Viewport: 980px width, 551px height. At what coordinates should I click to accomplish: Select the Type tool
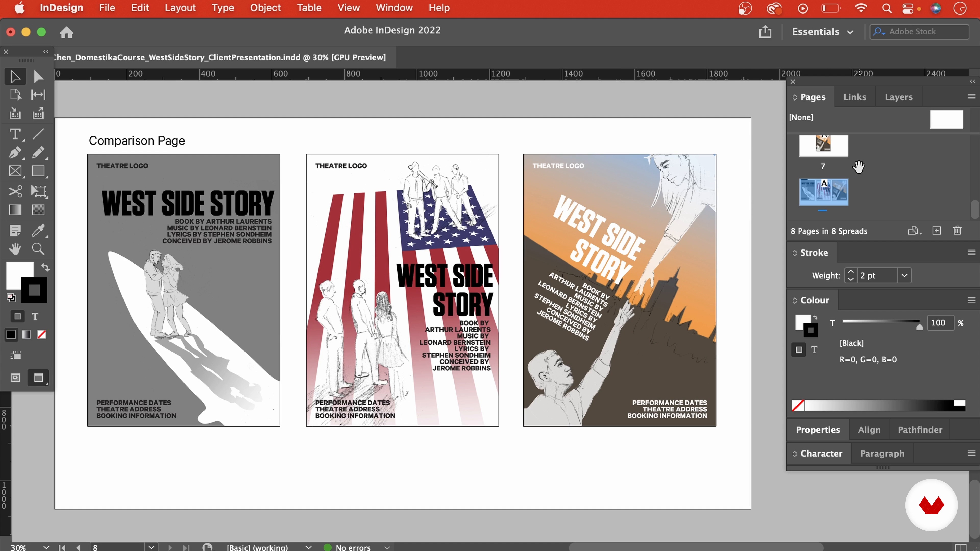(x=15, y=134)
